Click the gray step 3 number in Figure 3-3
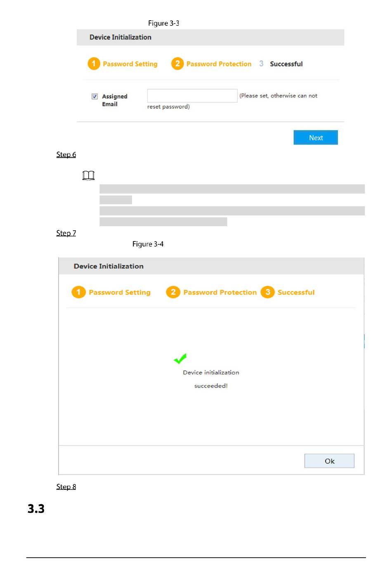The image size is (392, 565). pos(261,64)
